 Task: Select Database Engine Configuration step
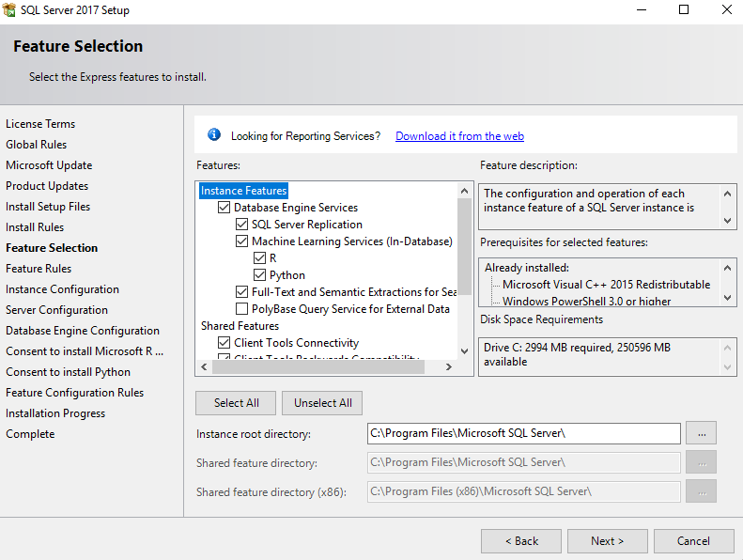(83, 331)
